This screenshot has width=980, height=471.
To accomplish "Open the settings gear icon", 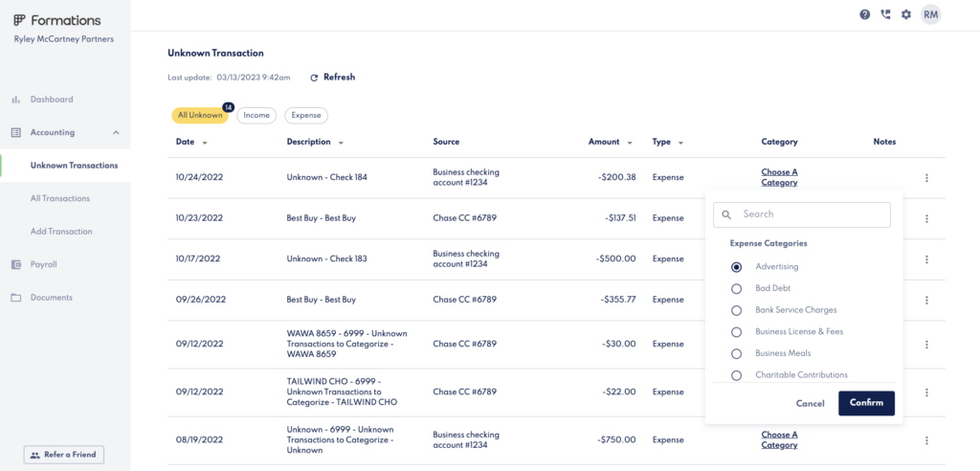I will 905,14.
